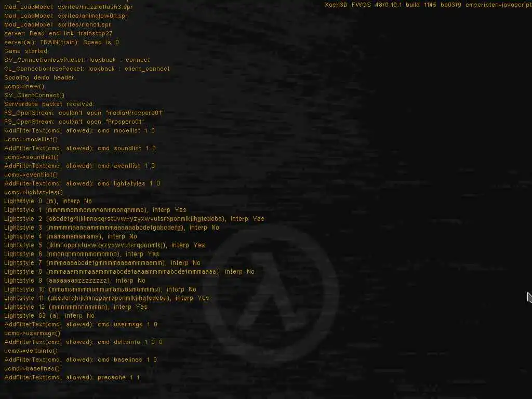Click FS_OpenStream line for "Prospero01"
Screen dimensions: 532x399
(x=74, y=122)
